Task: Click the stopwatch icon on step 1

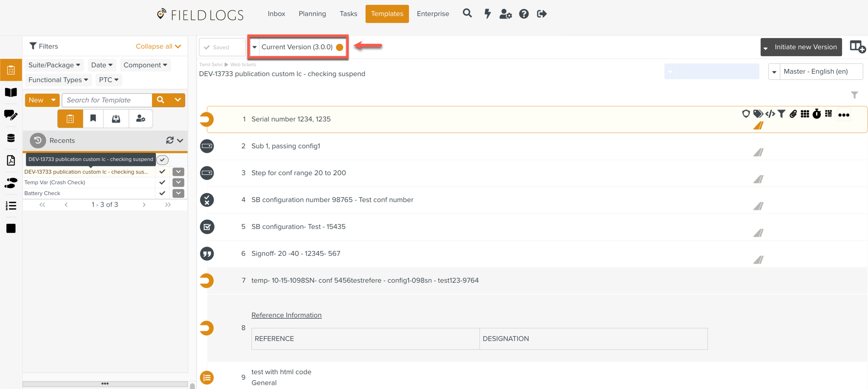Action: pos(817,114)
